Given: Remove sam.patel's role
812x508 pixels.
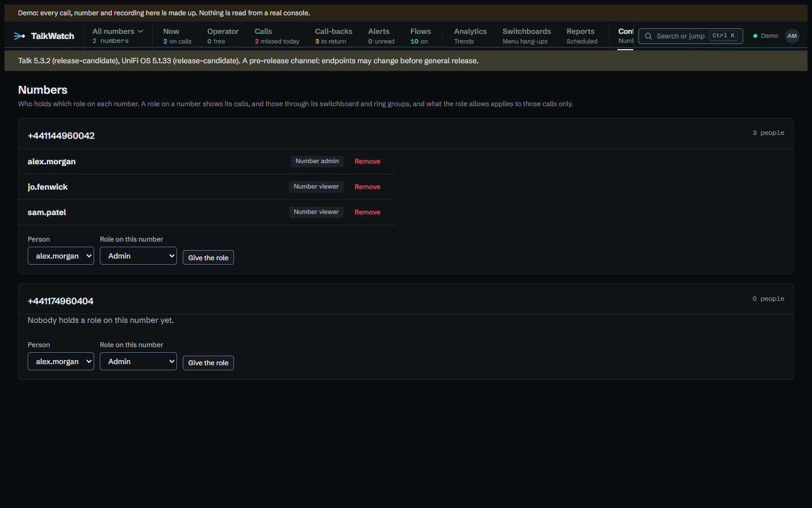Looking at the screenshot, I should pos(368,212).
